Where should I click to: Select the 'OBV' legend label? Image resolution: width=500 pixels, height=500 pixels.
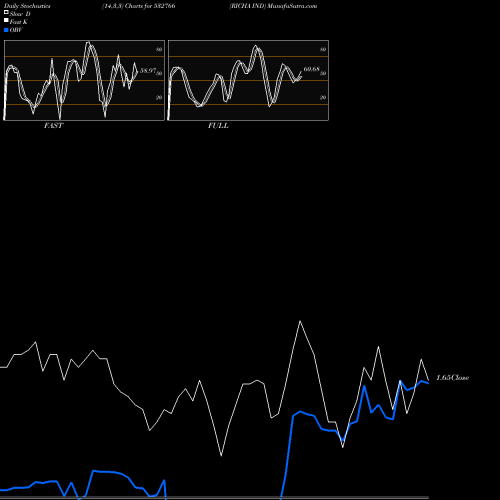click(x=16, y=30)
